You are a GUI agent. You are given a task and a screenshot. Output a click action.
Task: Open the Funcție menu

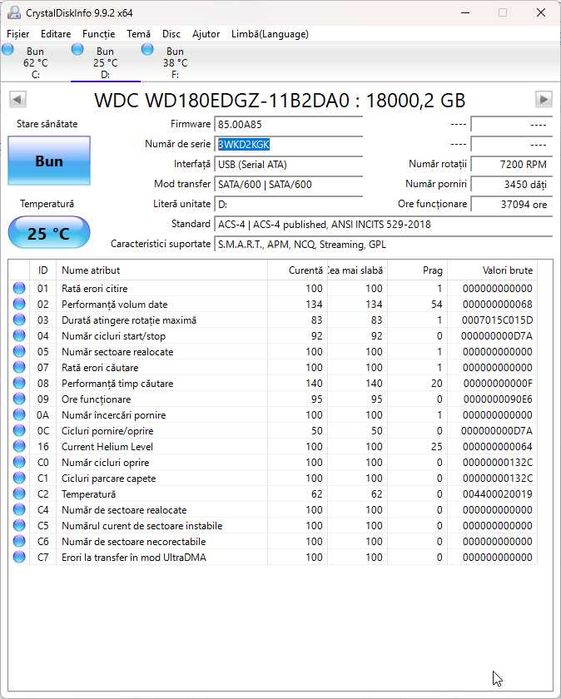coord(99,34)
